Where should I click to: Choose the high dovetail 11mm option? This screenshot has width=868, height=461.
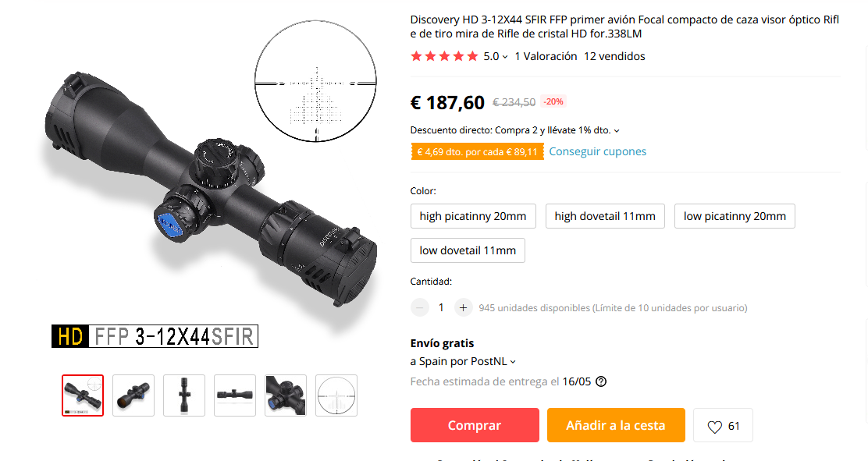point(605,216)
